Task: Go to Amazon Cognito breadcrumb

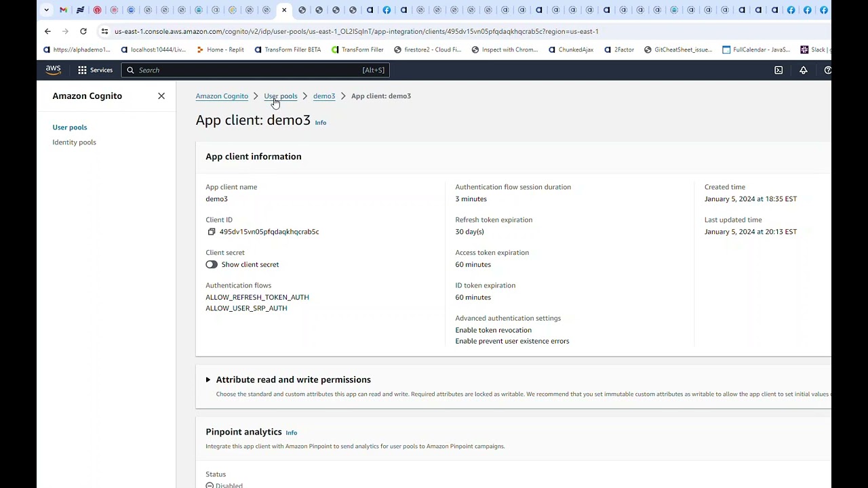Action: (x=222, y=96)
